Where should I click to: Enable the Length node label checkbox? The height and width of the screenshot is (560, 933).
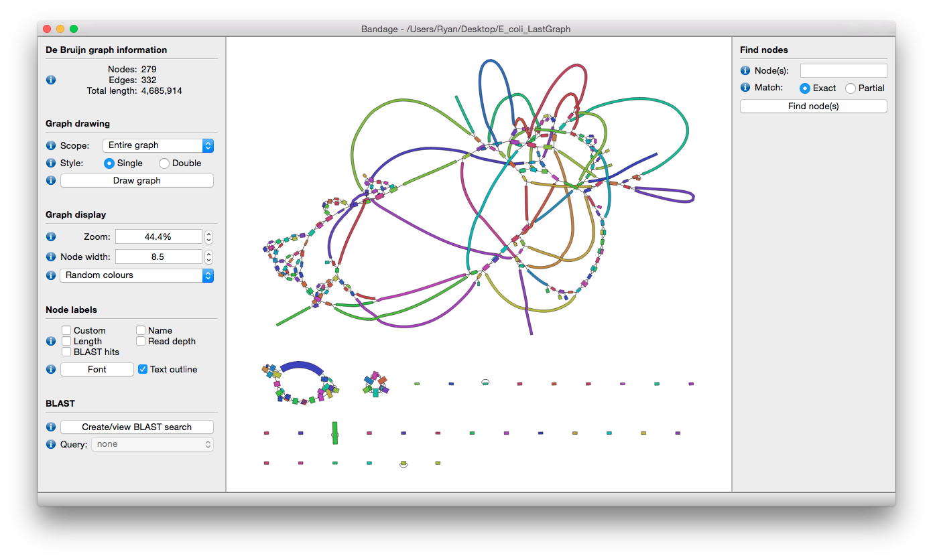click(x=66, y=341)
